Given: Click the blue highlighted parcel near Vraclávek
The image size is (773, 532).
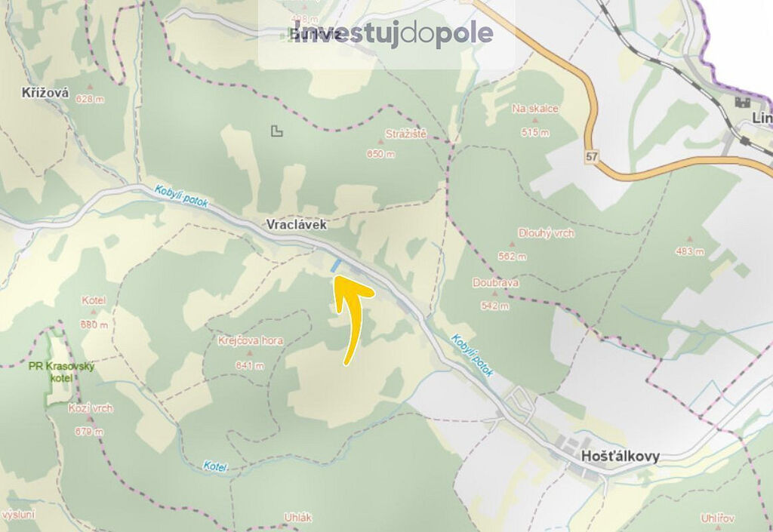Looking at the screenshot, I should 334,266.
